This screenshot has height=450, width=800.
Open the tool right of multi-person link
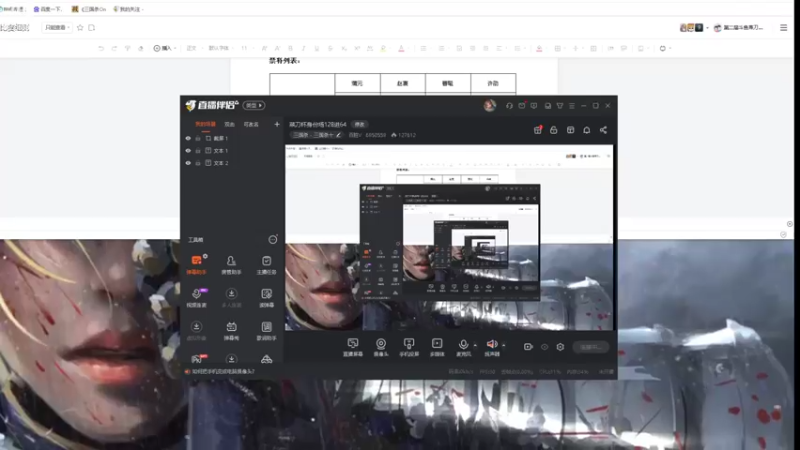[x=266, y=298]
